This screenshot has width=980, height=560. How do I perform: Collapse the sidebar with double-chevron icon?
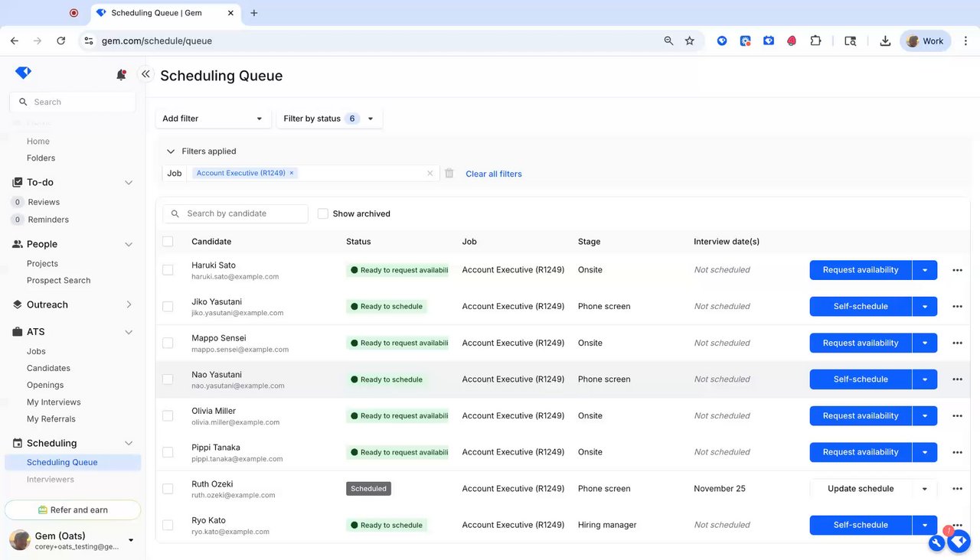click(145, 74)
